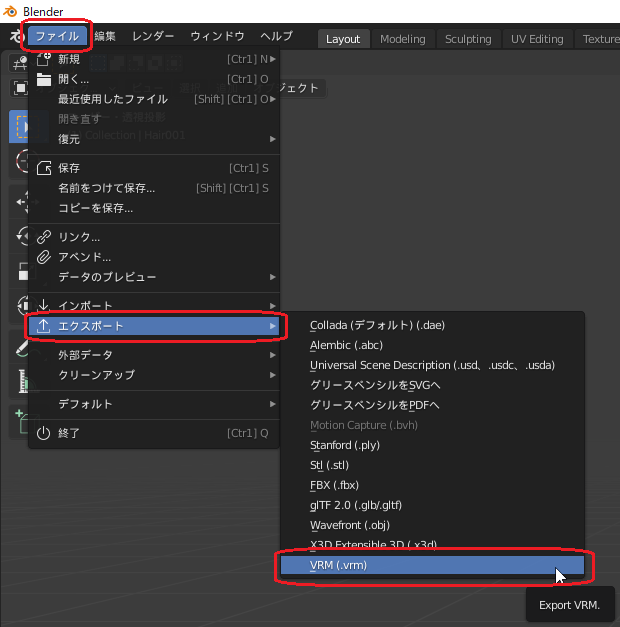The image size is (620, 627).
Task: Open the 編集 menu
Action: click(x=105, y=36)
